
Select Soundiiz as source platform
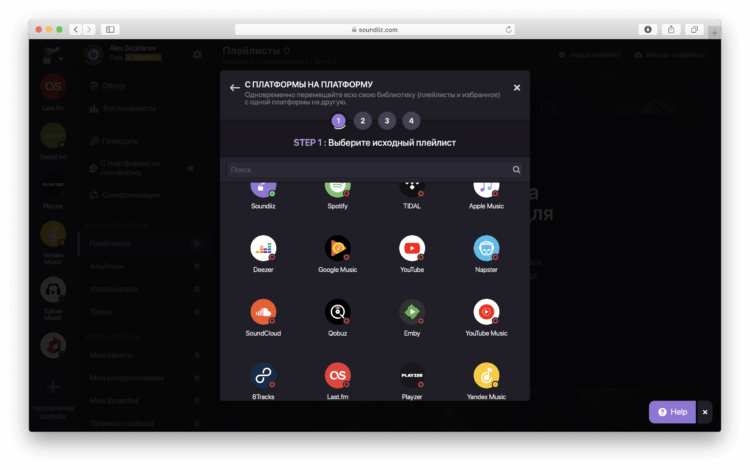[263, 190]
